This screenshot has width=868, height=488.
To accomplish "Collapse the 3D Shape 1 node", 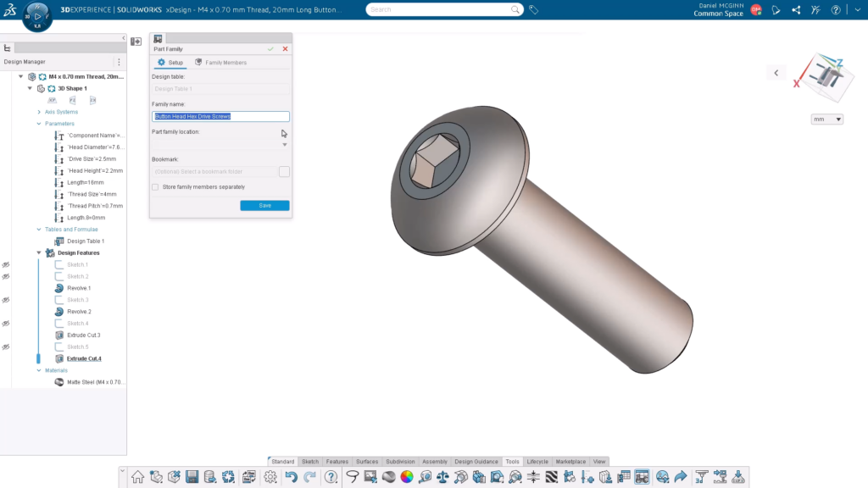I will tap(30, 88).
